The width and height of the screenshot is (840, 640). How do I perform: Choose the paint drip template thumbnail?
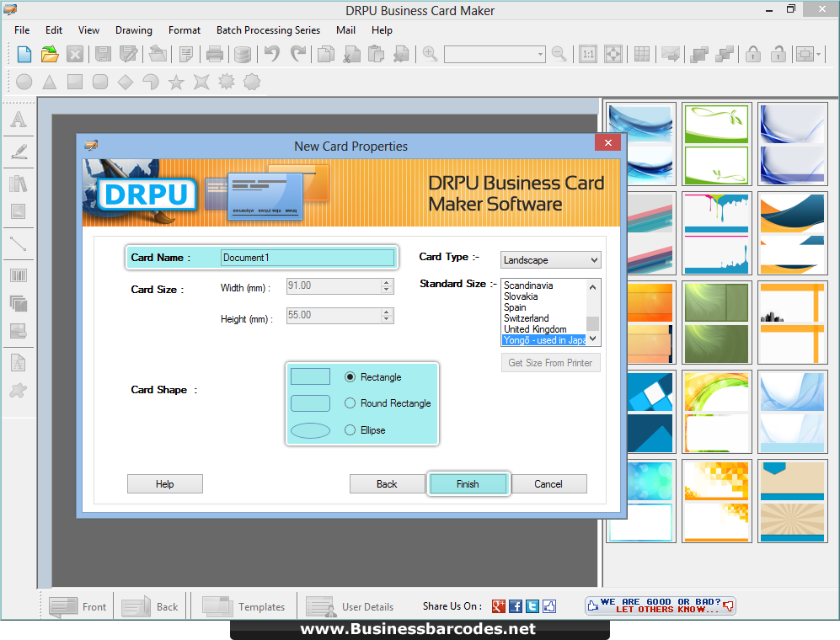coord(716,233)
